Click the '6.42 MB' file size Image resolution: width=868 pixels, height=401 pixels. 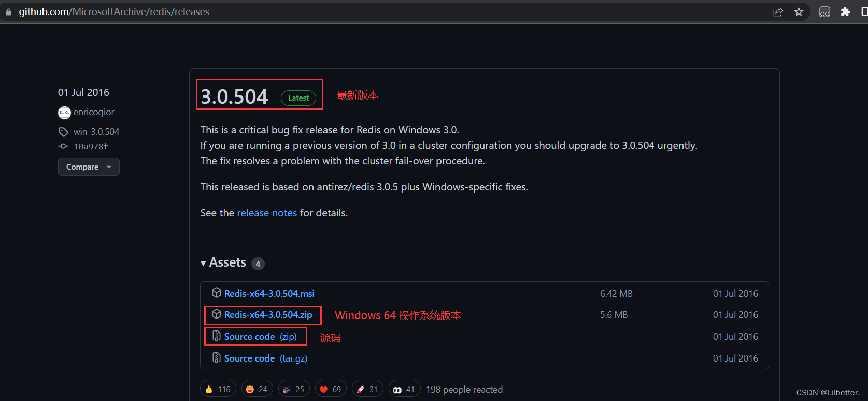[x=616, y=293]
